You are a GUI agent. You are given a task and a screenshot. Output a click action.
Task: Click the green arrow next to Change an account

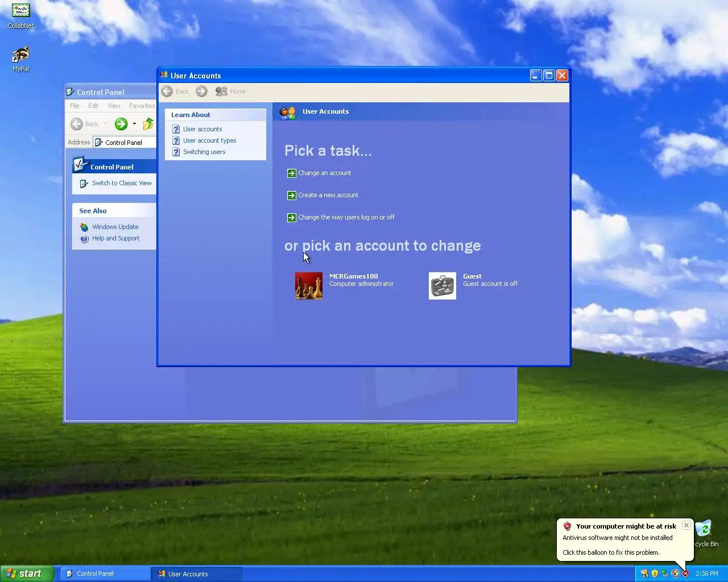(291, 173)
